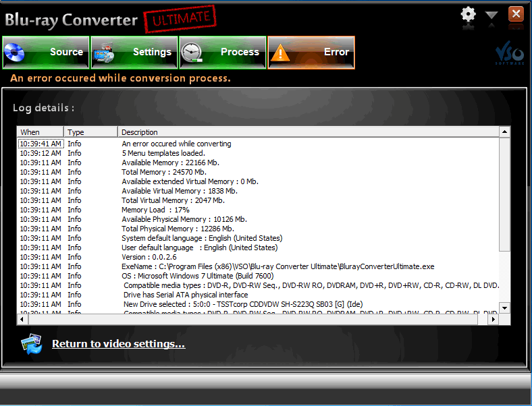Open the Error tab

click(311, 52)
